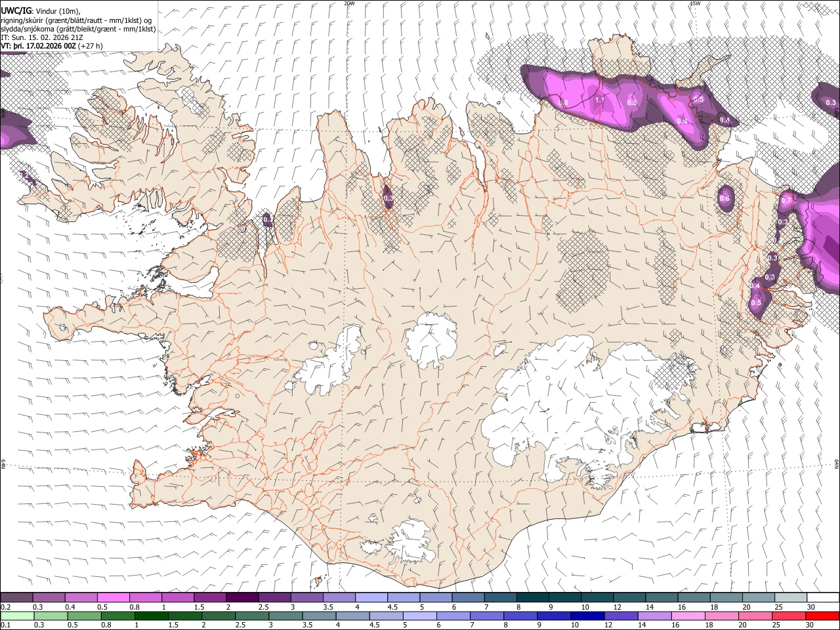Click the light lavender swatch at 4 in upper legend
Viewport: 840px width, 630px height.
point(370,597)
